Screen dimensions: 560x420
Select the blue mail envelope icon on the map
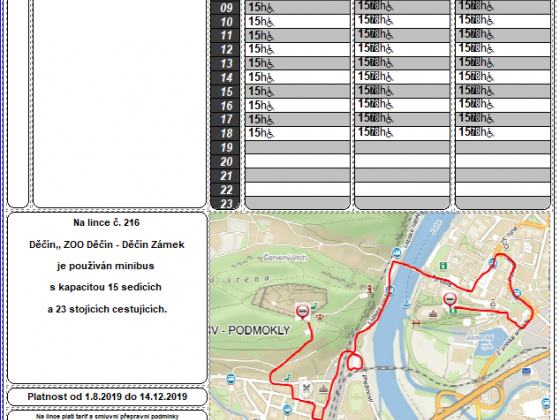click(x=526, y=371)
